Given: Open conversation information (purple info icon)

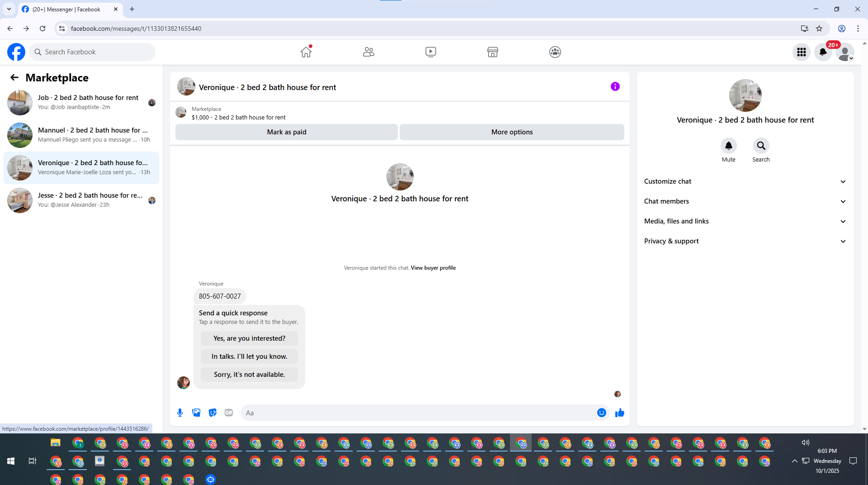Looking at the screenshot, I should click(x=615, y=86).
